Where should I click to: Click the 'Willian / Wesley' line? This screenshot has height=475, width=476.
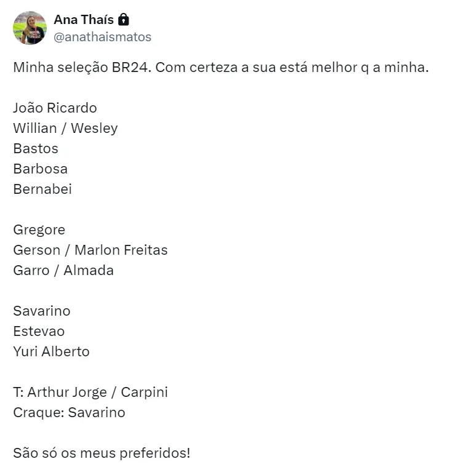click(x=65, y=128)
